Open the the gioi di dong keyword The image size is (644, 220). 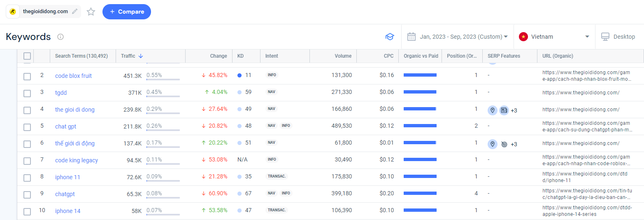[75, 110]
